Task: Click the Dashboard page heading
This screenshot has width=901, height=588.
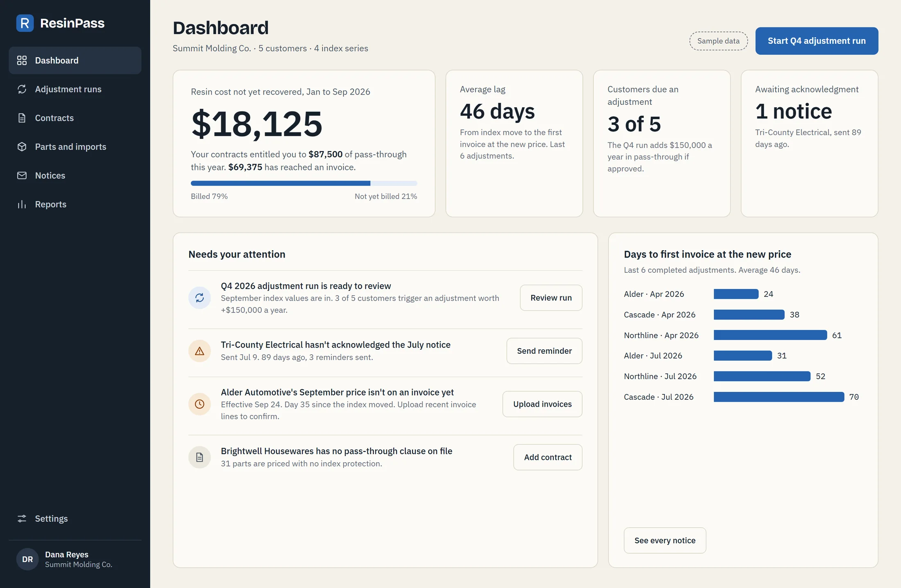Action: pyautogui.click(x=221, y=28)
